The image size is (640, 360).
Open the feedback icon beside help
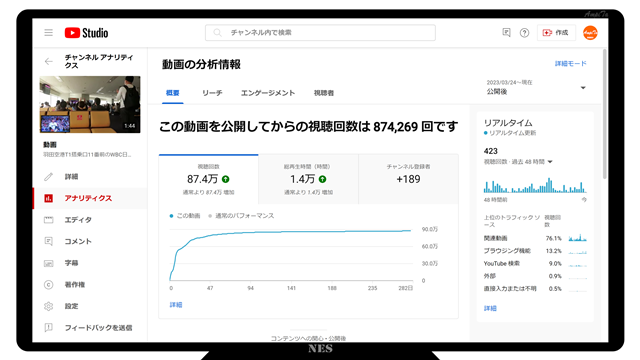click(x=506, y=33)
